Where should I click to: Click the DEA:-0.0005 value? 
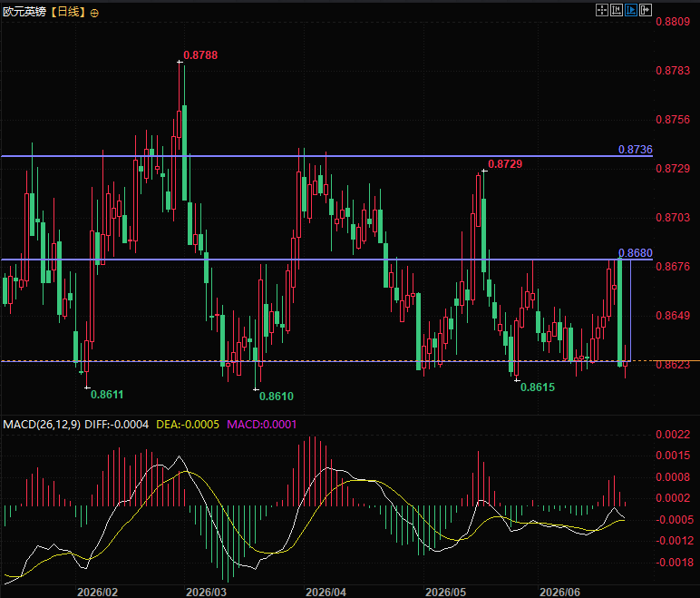[x=188, y=424]
